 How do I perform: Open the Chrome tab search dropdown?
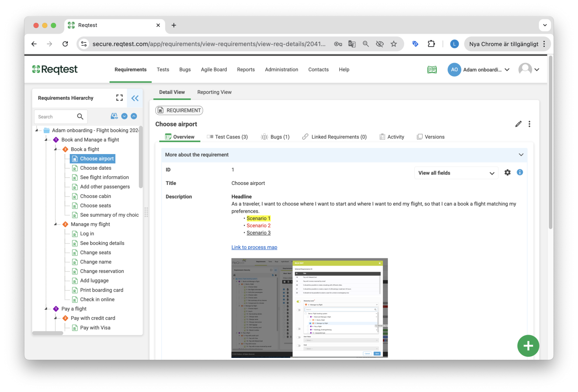click(545, 25)
